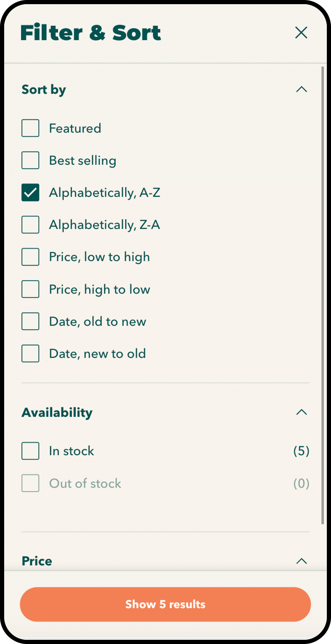Uncheck Alphabetically, A-Z checkbox

pos(30,193)
